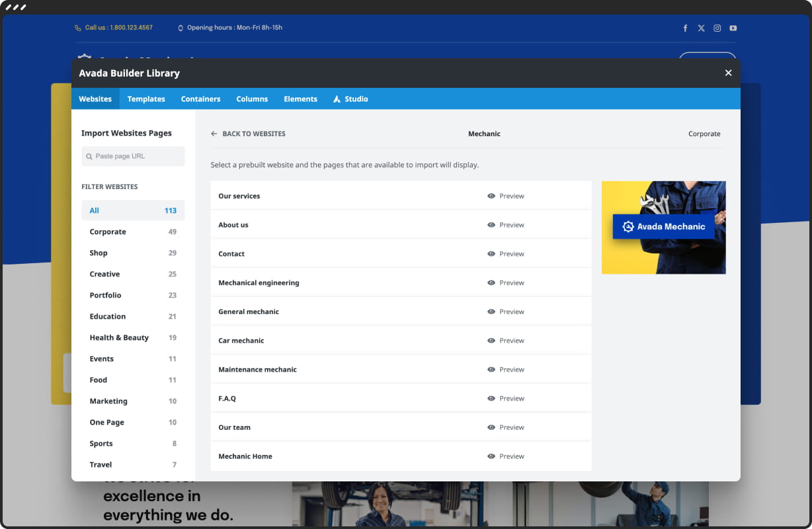Viewport: 812px width, 529px height.
Task: Click eye icon for Contact row
Action: [491, 254]
